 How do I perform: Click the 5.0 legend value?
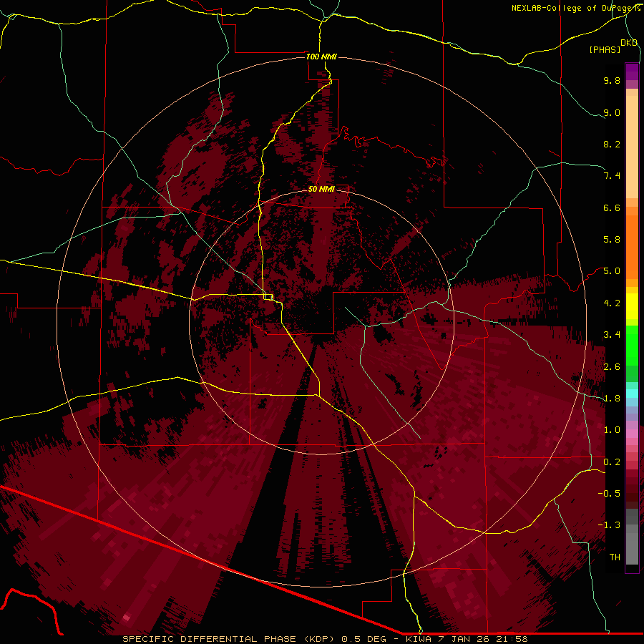coord(612,271)
